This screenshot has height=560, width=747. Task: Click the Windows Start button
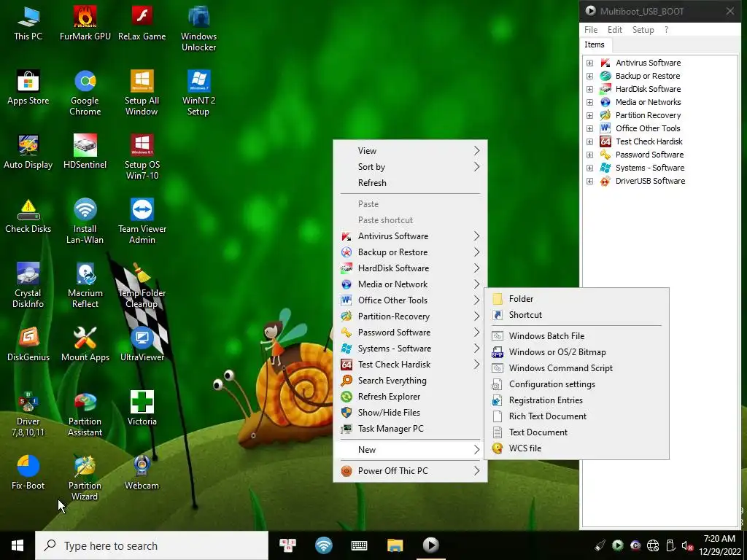18,545
